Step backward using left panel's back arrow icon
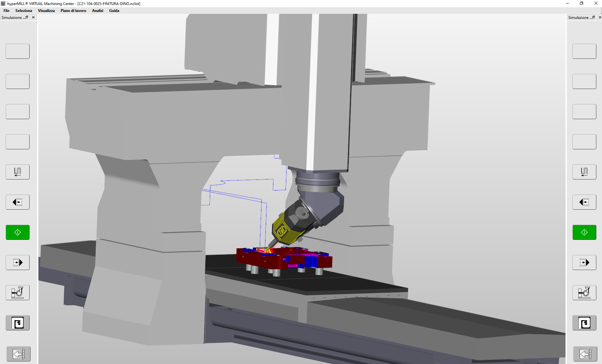This screenshot has width=602, height=364. click(18, 202)
